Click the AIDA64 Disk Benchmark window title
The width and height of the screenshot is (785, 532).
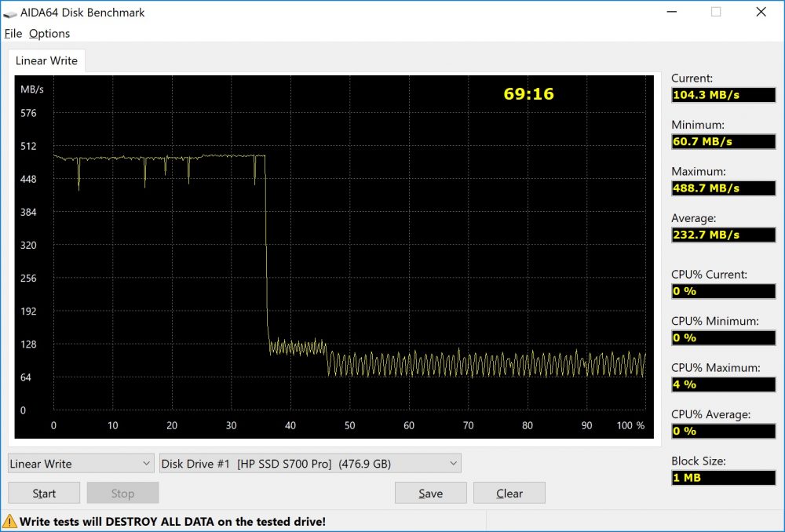click(82, 13)
